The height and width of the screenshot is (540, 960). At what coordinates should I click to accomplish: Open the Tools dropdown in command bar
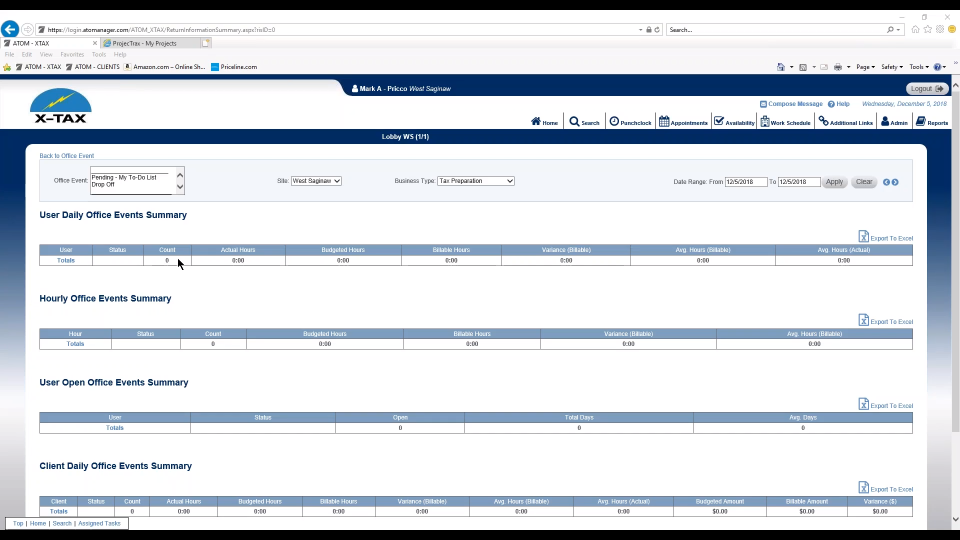pyautogui.click(x=919, y=67)
